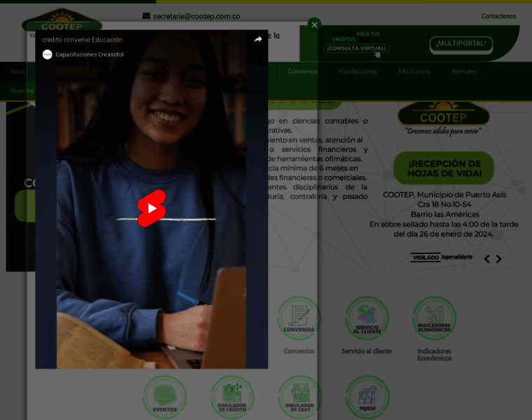Open Convenios menu item

(302, 71)
